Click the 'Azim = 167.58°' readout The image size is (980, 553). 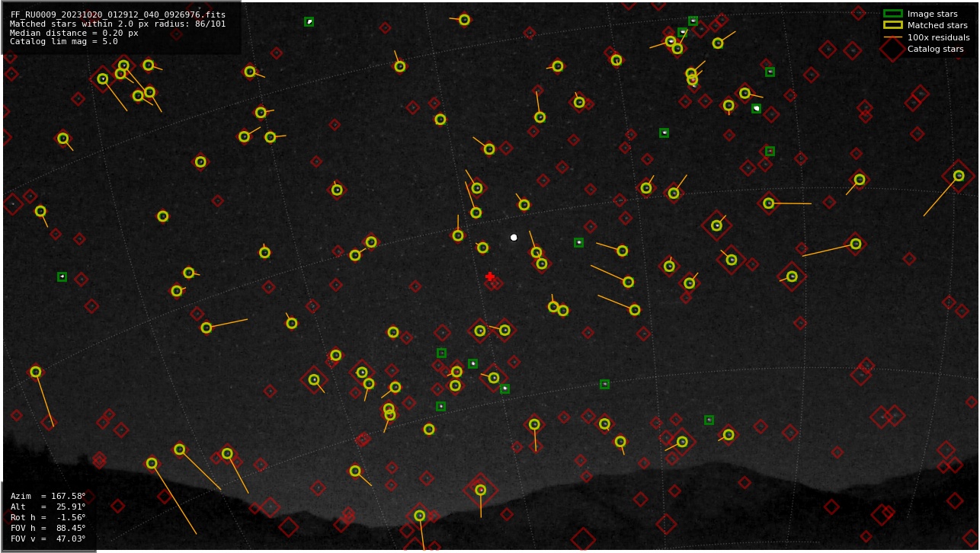[x=48, y=497]
